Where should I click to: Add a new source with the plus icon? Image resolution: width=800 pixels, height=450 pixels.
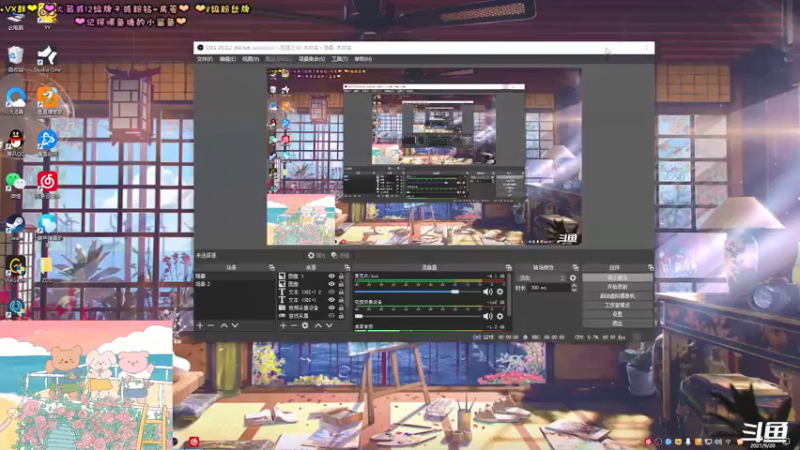point(283,326)
